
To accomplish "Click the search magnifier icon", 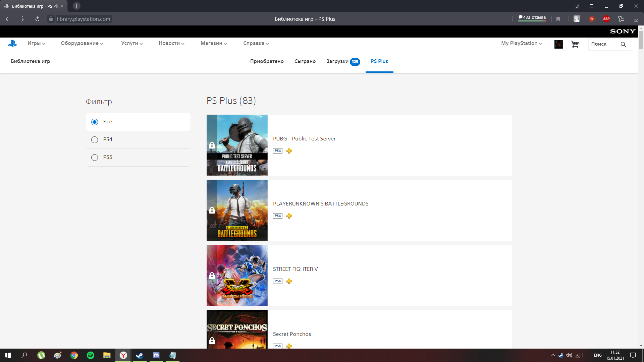I will 623,44.
